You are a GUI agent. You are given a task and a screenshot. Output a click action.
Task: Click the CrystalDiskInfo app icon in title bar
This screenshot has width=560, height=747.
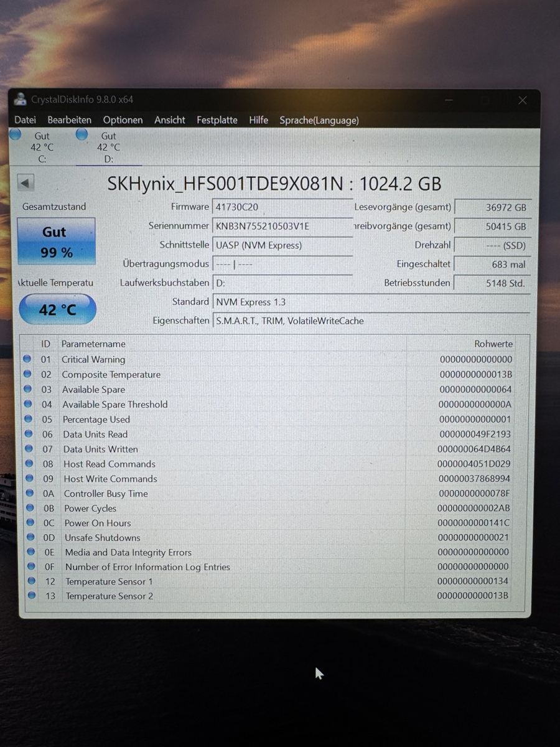[21, 99]
